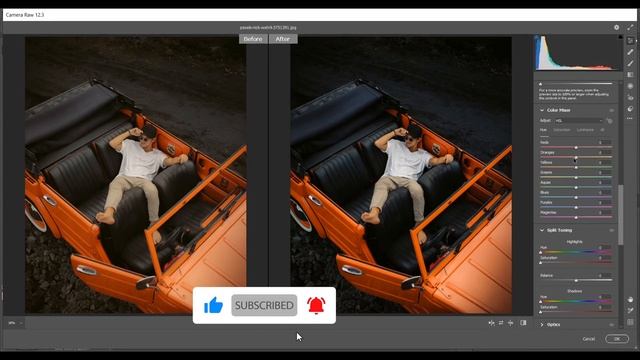
Task: Select the Color Sampler eyedropper tool
Action: click(630, 310)
